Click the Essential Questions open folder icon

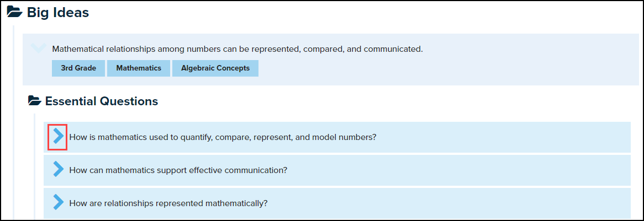click(35, 101)
